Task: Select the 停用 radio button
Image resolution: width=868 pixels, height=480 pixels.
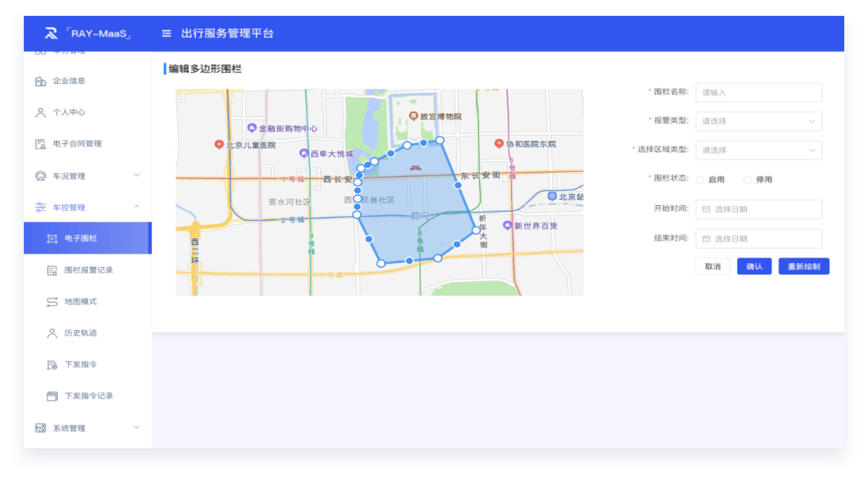Action: tap(748, 180)
